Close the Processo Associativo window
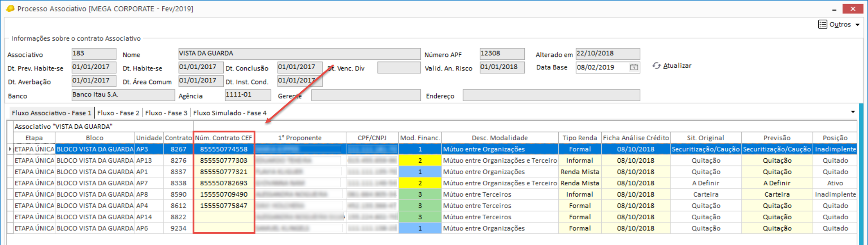Viewport: 868px width, 245px height. pyautogui.click(x=853, y=9)
